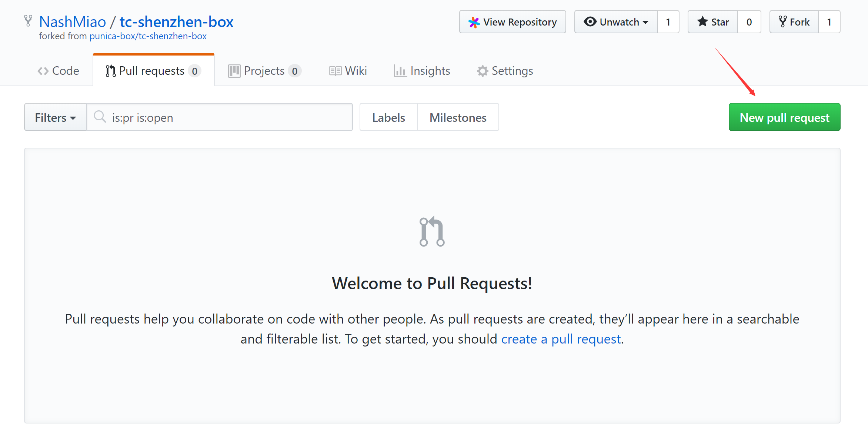Viewport: 868px width, 432px height.
Task: Click the colorful View Repository star icon
Action: pos(474,22)
